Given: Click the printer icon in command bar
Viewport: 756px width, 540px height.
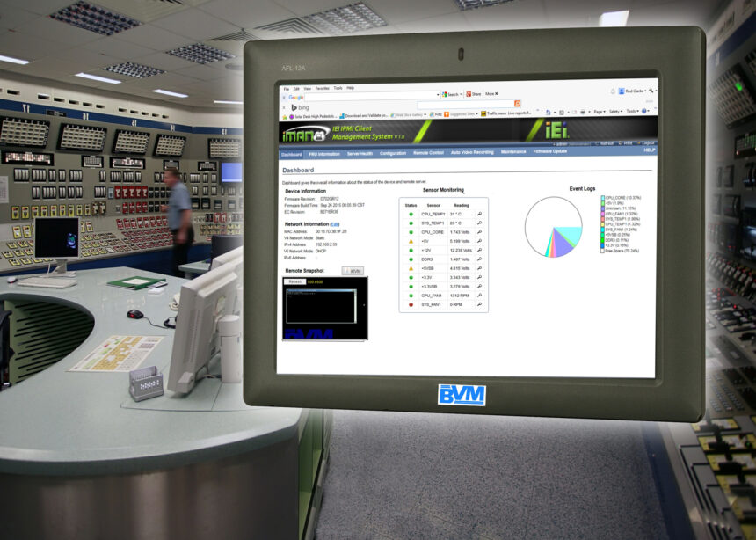Looking at the screenshot, I should click(583, 112).
